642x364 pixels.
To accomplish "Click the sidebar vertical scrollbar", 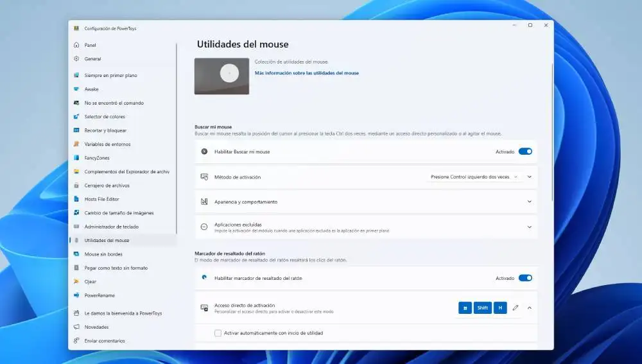I will click(x=177, y=139).
